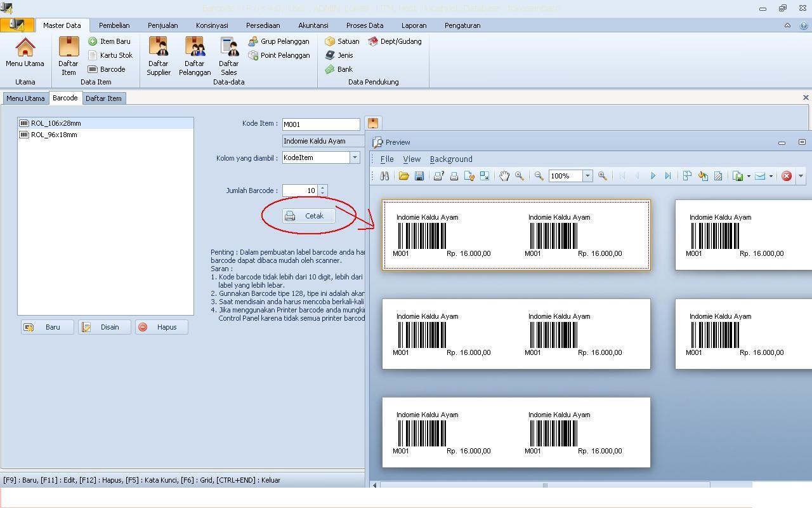
Task: Open Kolom yang diambil dropdown
Action: (355, 157)
